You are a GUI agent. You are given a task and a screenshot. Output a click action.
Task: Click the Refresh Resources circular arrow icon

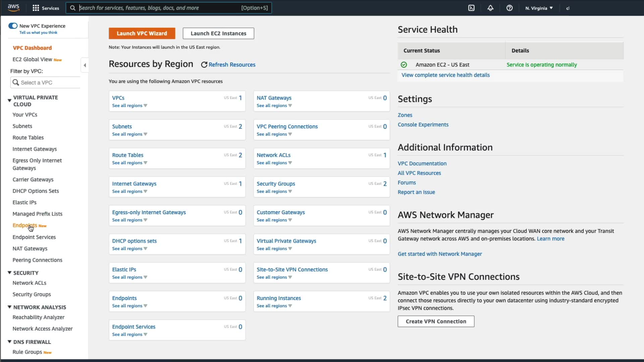(204, 65)
